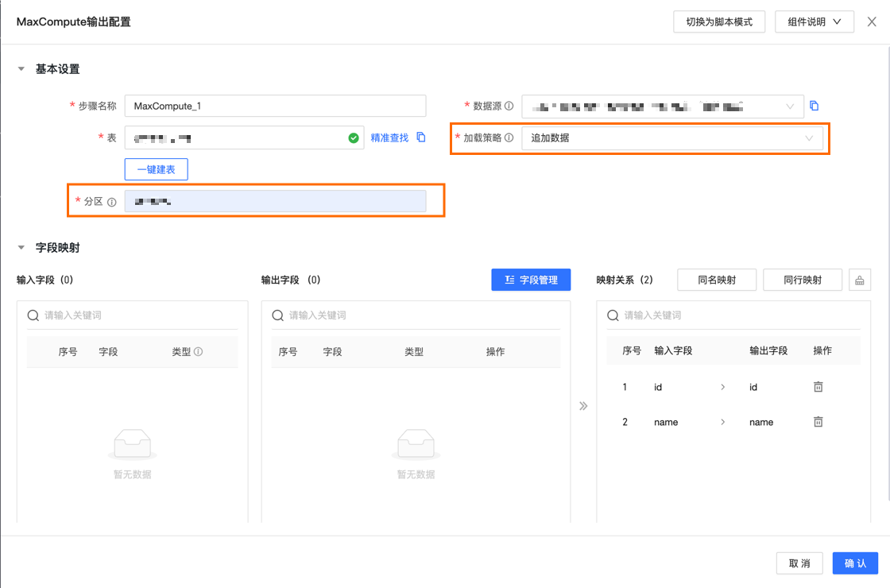890x588 pixels.
Task: Click the 切换为脚本模式 button
Action: pos(719,21)
